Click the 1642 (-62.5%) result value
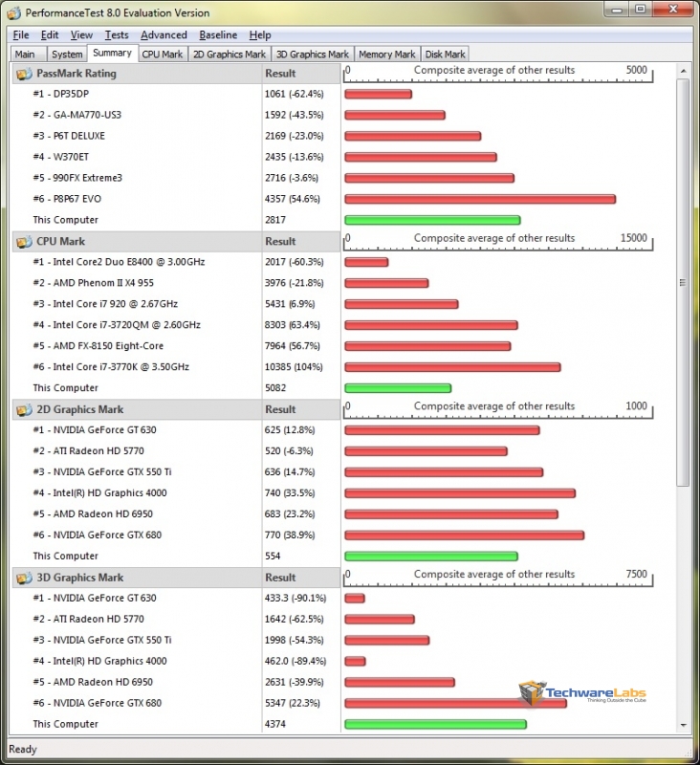This screenshot has height=765, width=700. [x=295, y=619]
